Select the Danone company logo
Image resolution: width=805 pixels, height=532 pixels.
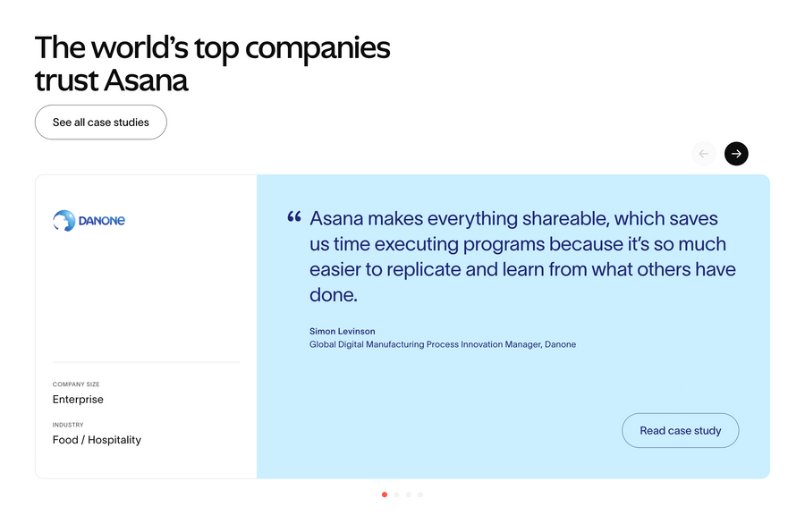pos(89,220)
